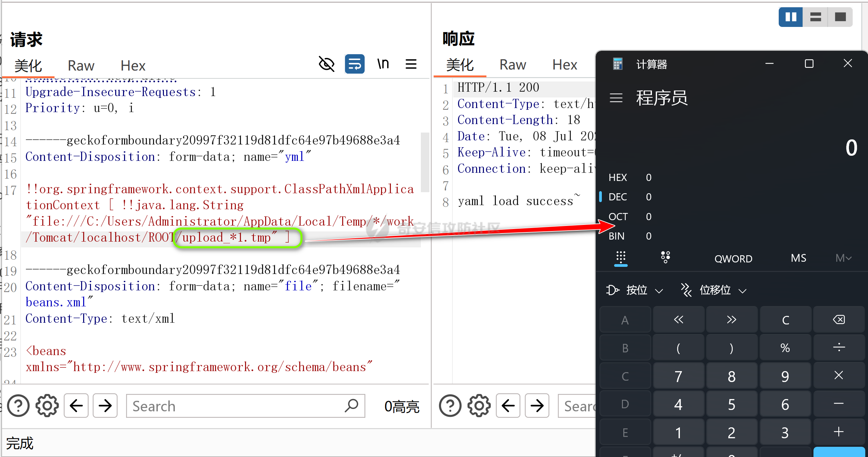The height and width of the screenshot is (457, 868).
Task: Select top-bottom split layout icon
Action: [816, 17]
